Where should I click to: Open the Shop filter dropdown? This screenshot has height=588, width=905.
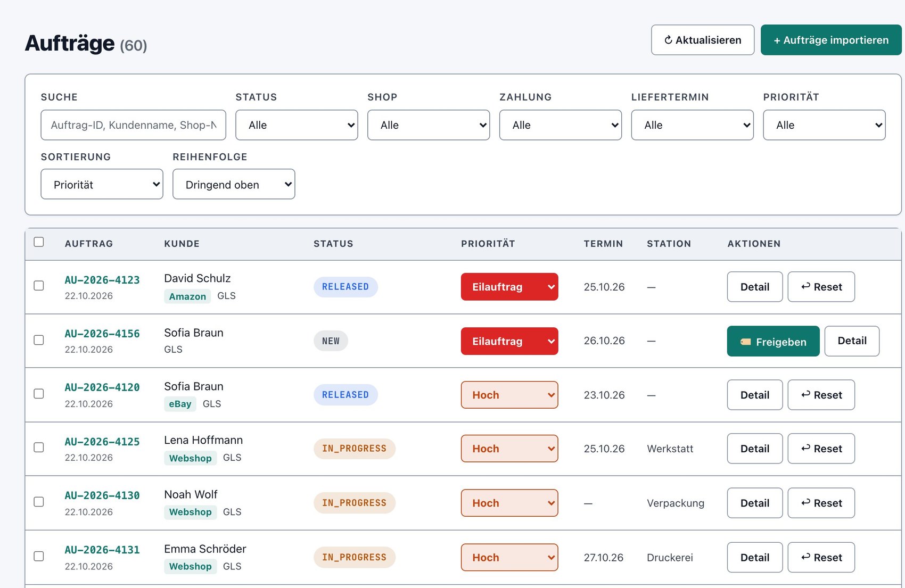pyautogui.click(x=429, y=125)
